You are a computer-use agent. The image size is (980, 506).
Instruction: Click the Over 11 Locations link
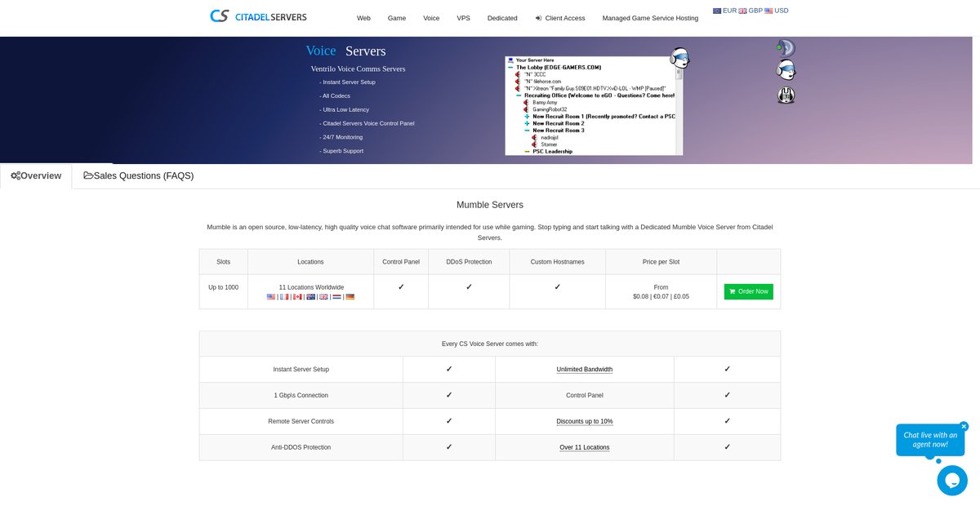click(x=585, y=447)
